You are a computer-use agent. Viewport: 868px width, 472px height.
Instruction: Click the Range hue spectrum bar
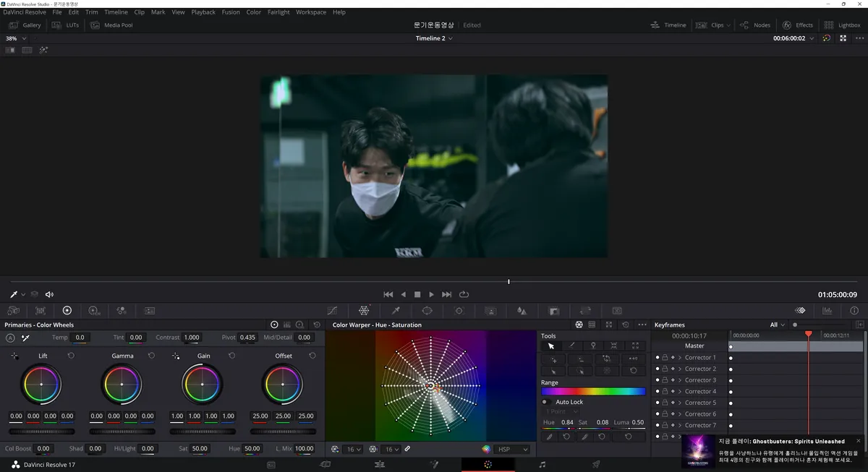593,391
